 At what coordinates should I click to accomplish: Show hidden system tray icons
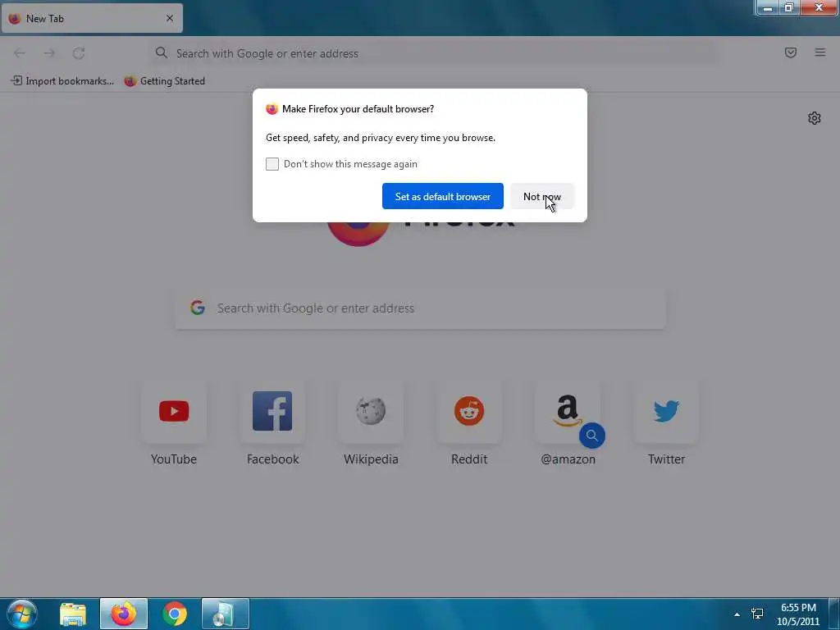click(x=737, y=614)
